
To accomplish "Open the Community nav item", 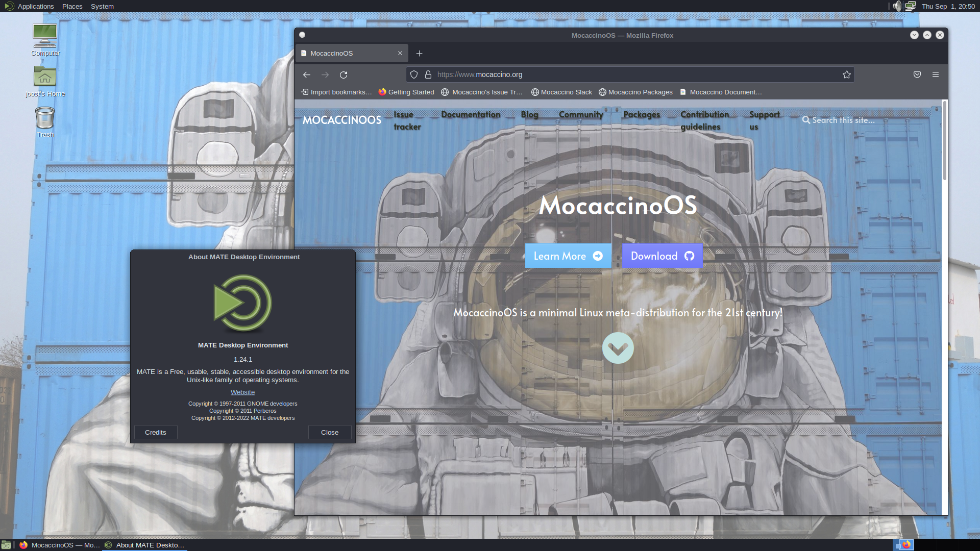I will (x=581, y=115).
